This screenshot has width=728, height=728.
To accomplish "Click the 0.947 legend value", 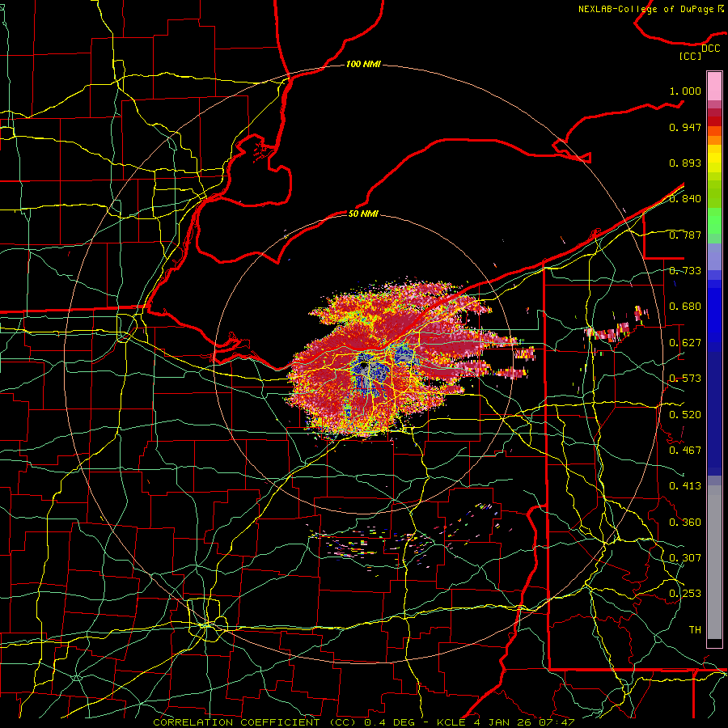I will pos(685,127).
